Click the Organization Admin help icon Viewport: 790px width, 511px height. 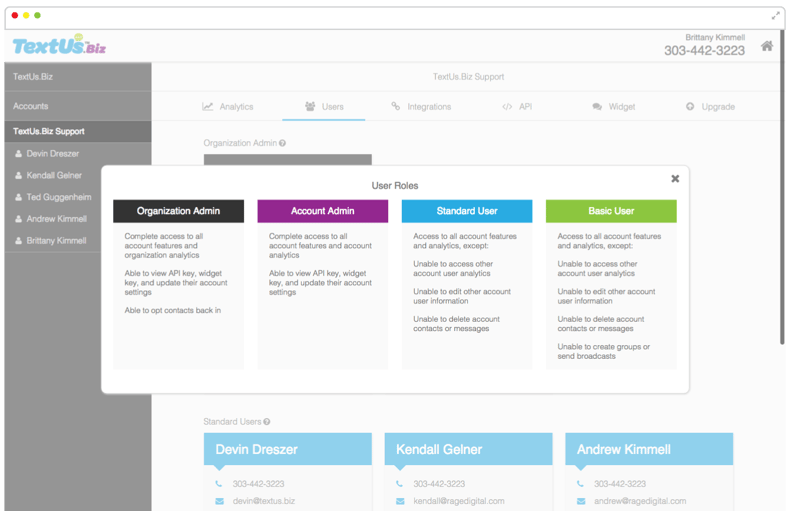[282, 143]
